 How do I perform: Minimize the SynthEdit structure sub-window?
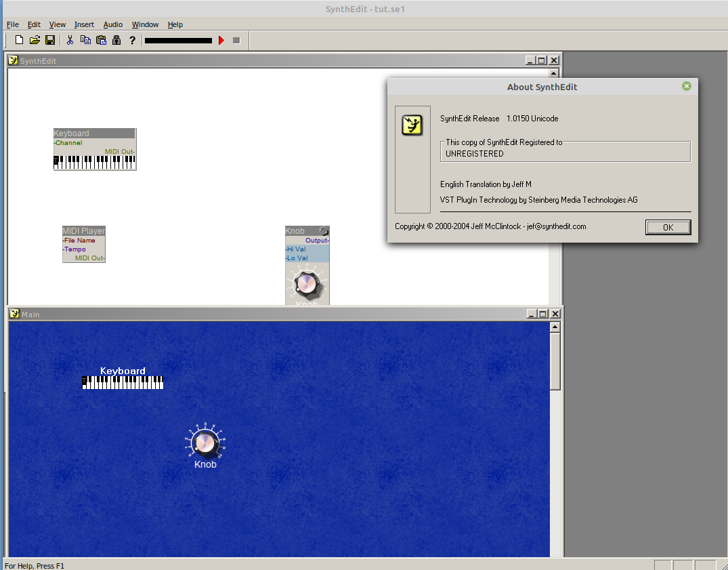point(530,60)
